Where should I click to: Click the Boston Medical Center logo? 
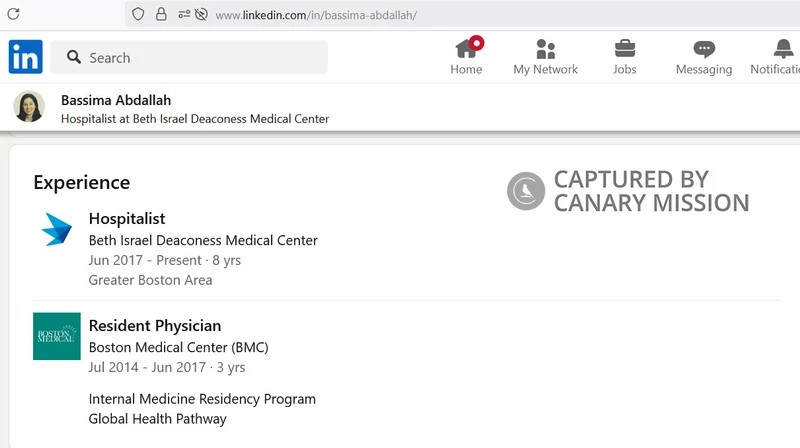(x=57, y=336)
